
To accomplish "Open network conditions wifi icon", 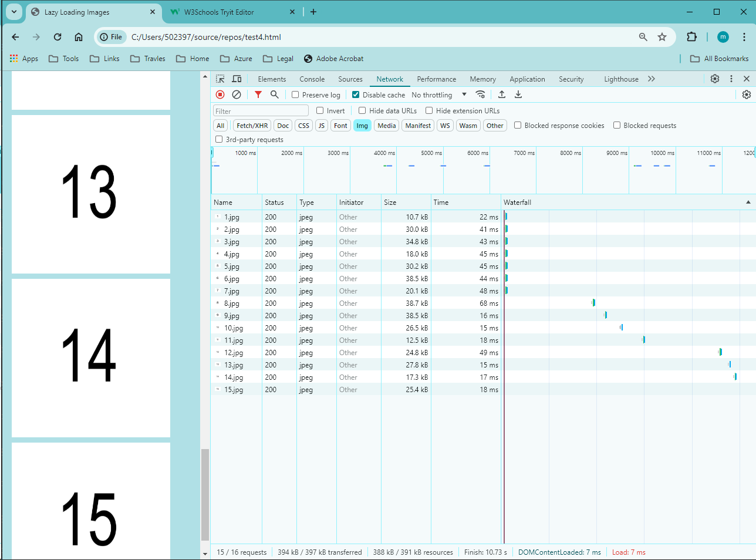I will pyautogui.click(x=480, y=95).
